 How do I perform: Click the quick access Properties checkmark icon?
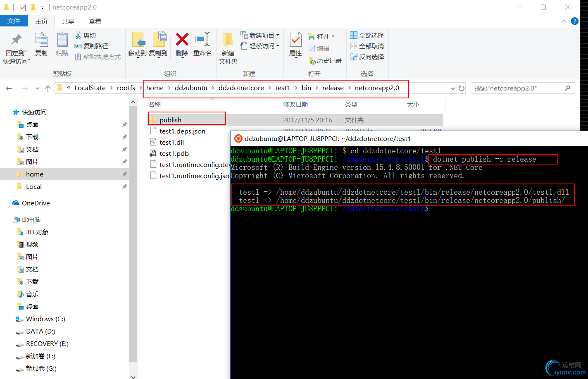[23, 7]
